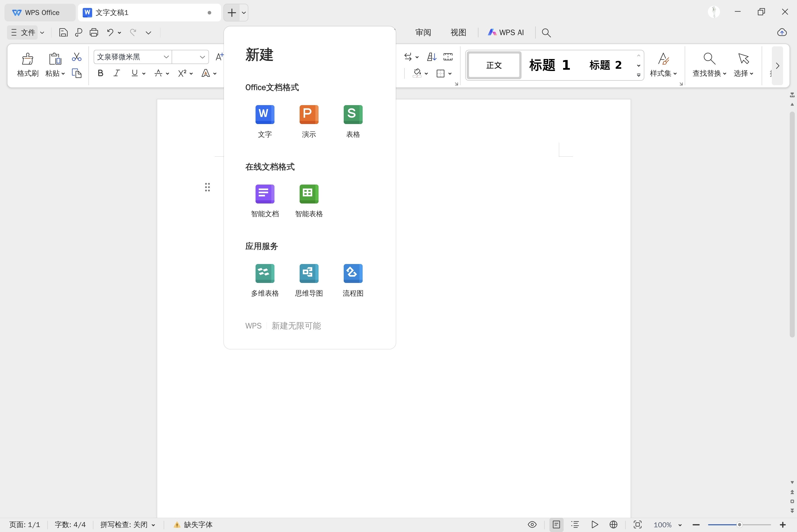Toggle italic formatting
797x532 pixels.
pyautogui.click(x=117, y=73)
